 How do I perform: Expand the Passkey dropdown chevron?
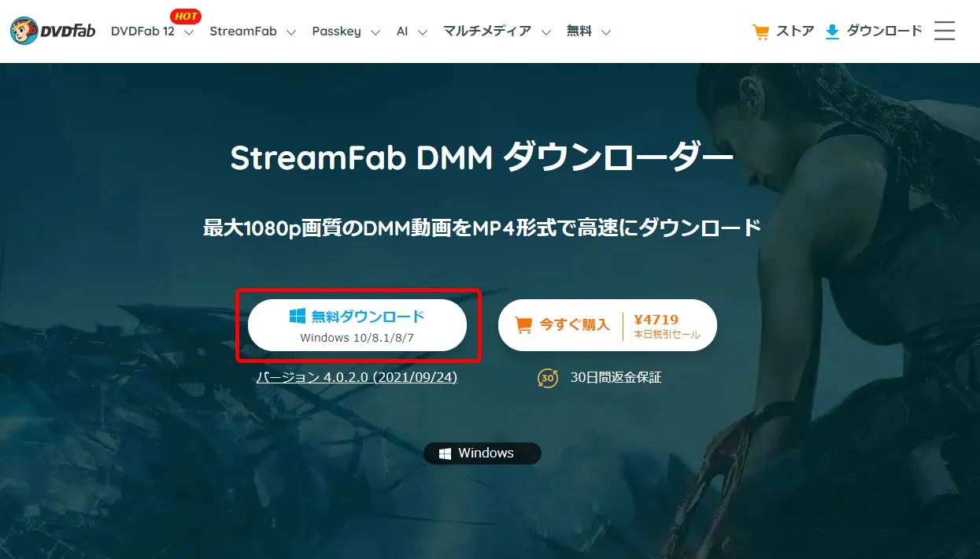(x=375, y=32)
